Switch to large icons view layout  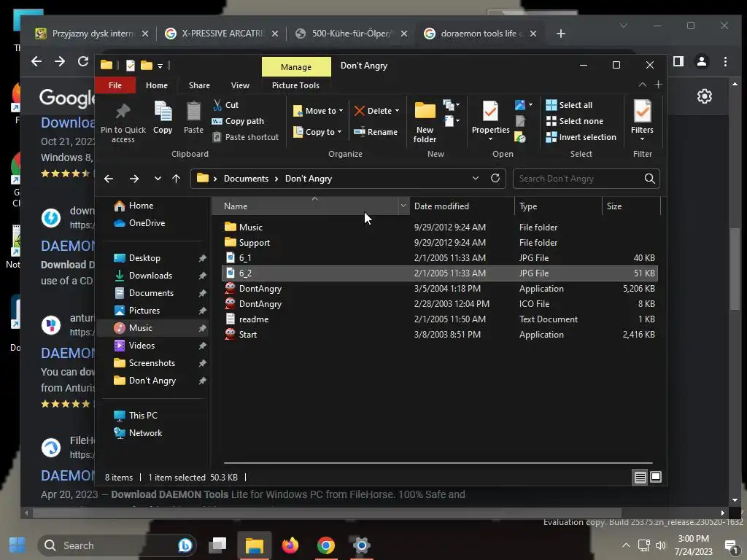coord(656,477)
